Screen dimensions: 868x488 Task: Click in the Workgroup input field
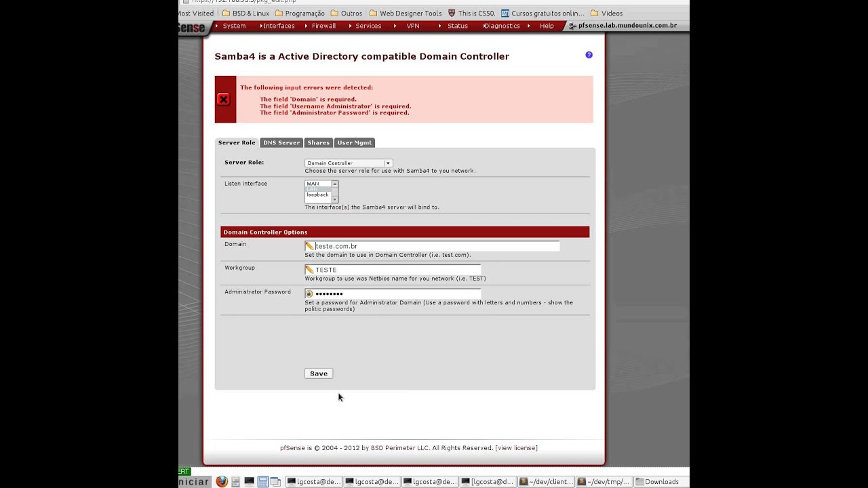[393, 270]
